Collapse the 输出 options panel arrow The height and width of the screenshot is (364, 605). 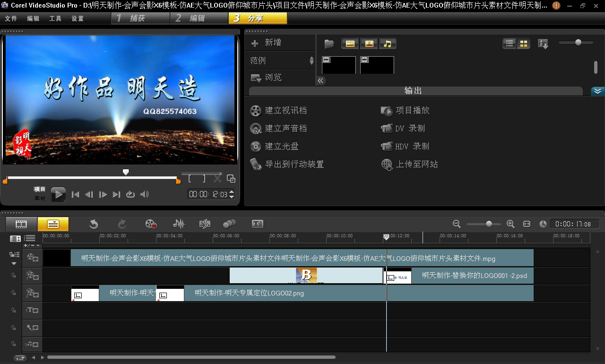[597, 91]
